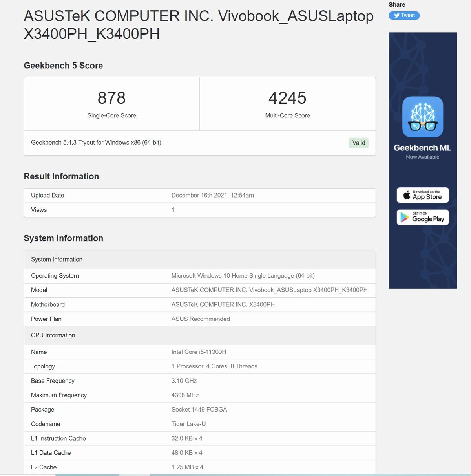The image size is (471, 476).
Task: Click the Download on the App Store badge
Action: tap(423, 195)
